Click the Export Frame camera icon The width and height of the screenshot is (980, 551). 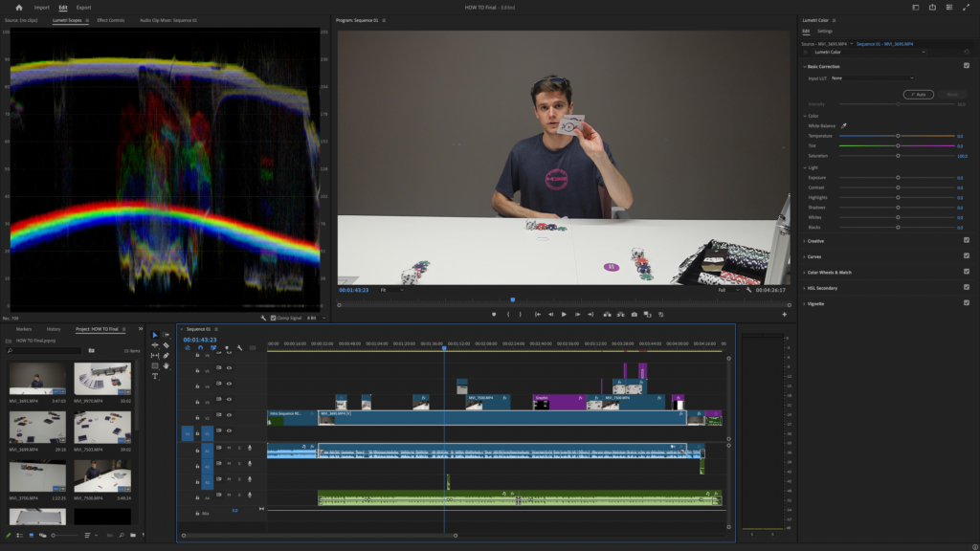pyautogui.click(x=634, y=314)
